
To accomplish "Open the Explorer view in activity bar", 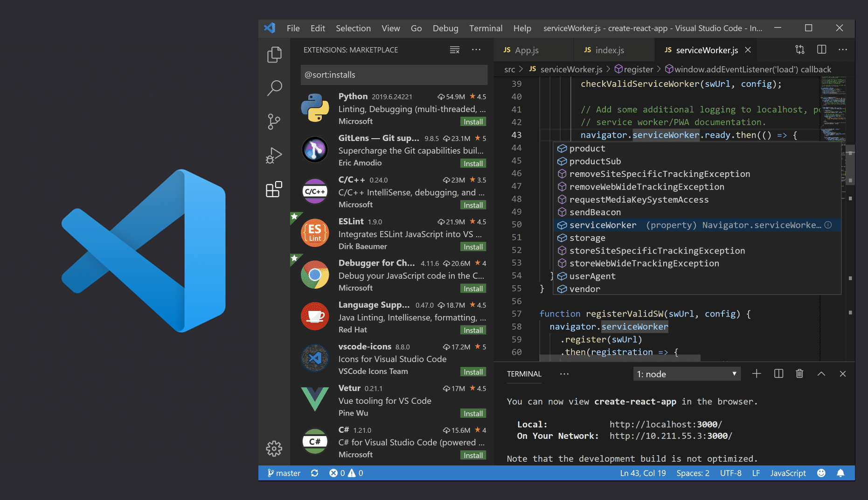I will point(274,55).
